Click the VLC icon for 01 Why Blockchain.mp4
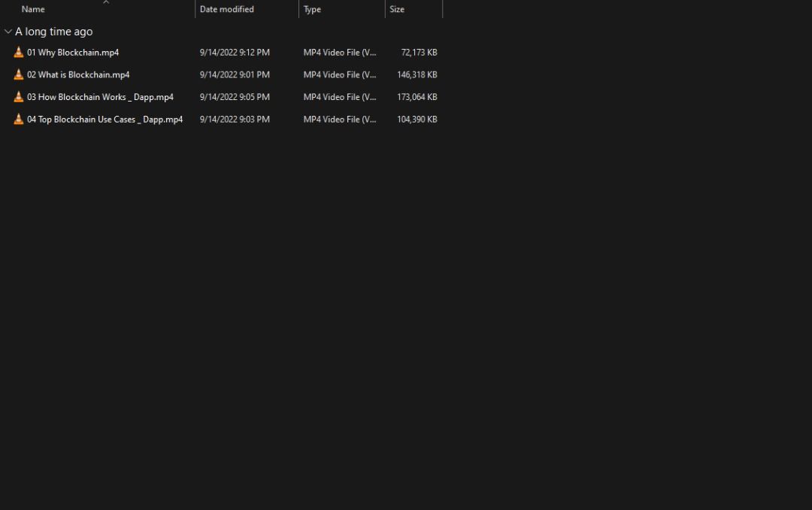 click(x=19, y=53)
